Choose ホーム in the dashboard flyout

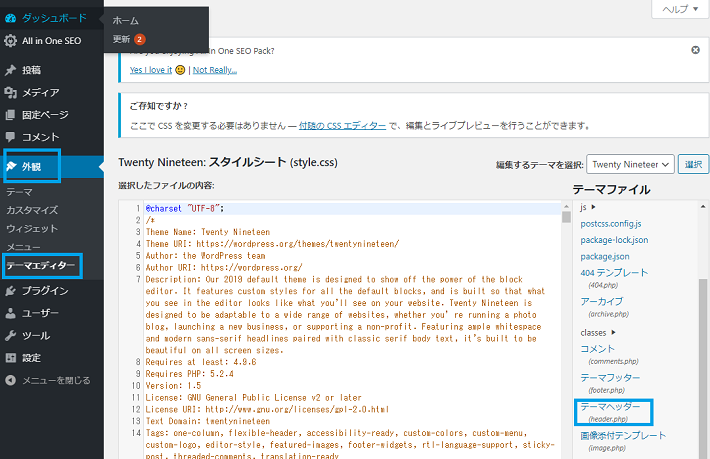click(x=125, y=20)
